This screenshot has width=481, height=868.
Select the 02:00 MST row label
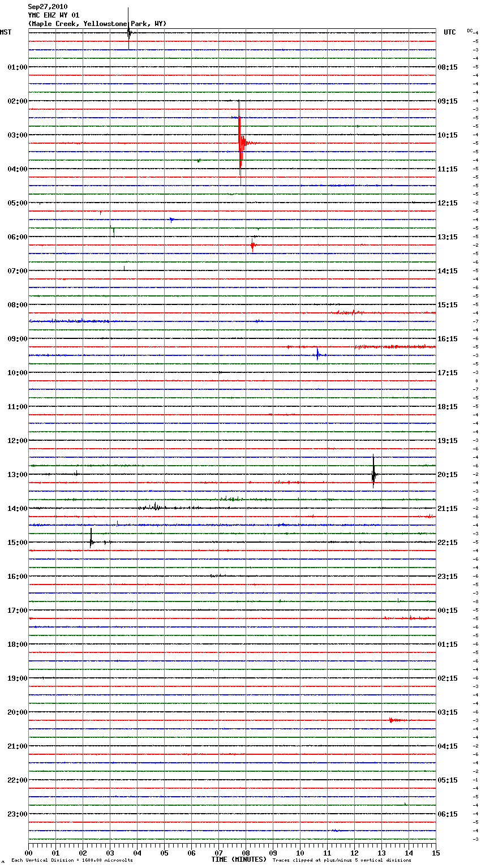click(17, 101)
